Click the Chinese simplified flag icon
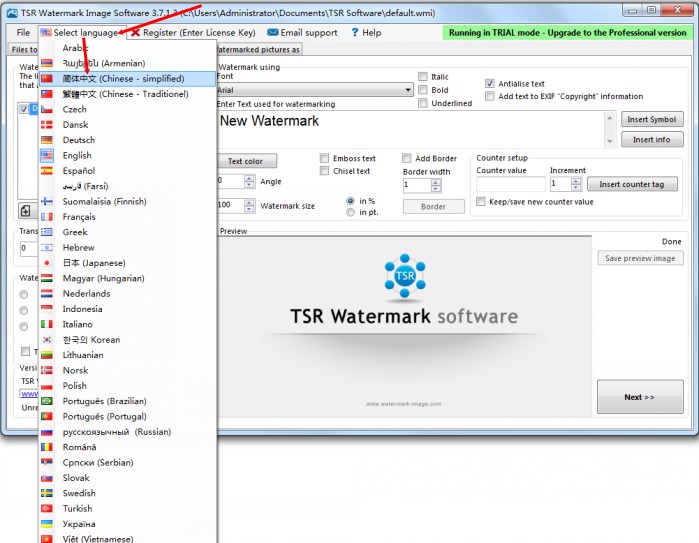 coord(47,78)
